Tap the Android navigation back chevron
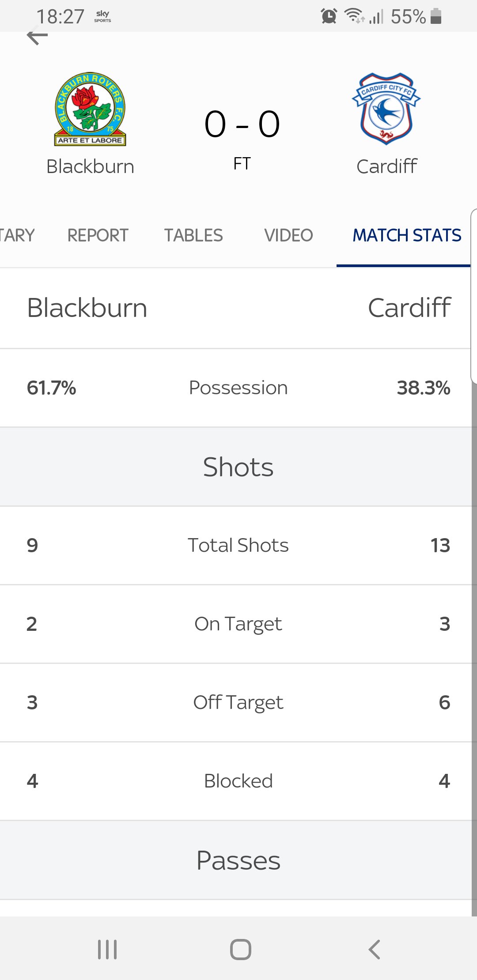Image resolution: width=477 pixels, height=980 pixels. point(374,949)
